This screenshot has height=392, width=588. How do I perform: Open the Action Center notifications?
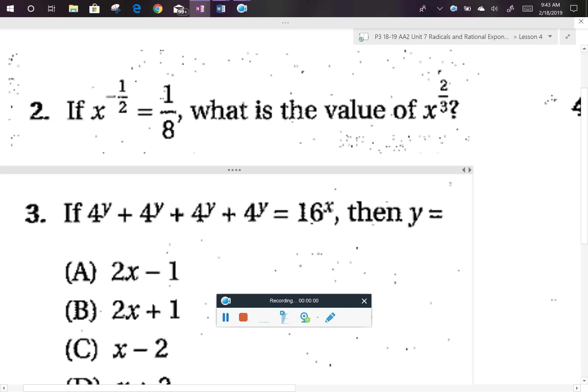574,9
